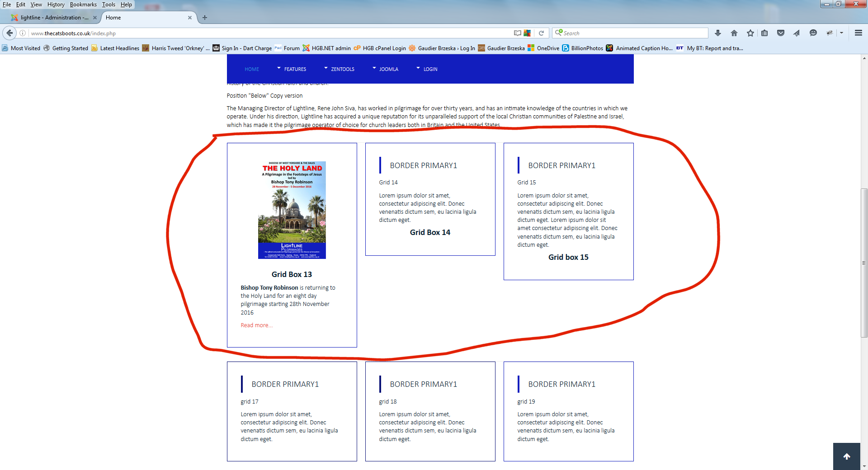Click the BORDER PRIMARY1 title above Grid 14
This screenshot has height=470, width=868.
pos(424,165)
